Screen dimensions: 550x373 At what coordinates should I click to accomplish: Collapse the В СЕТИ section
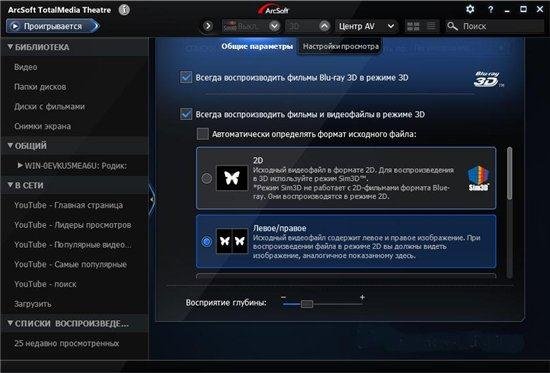(10, 185)
